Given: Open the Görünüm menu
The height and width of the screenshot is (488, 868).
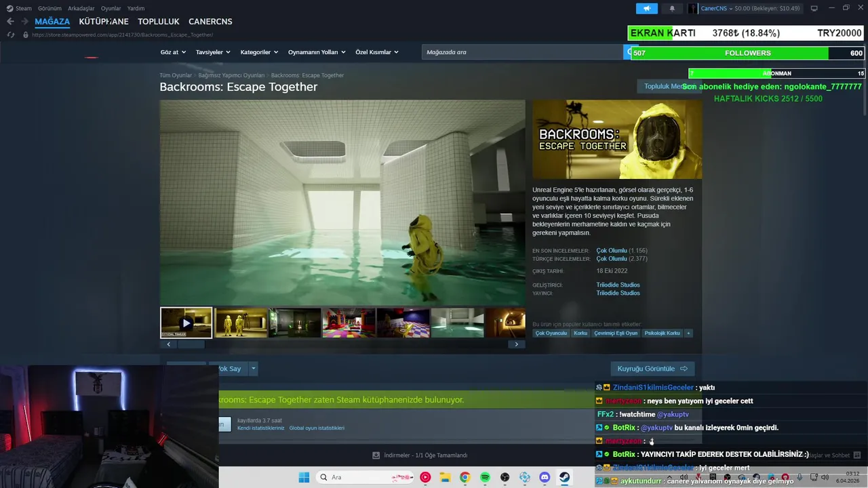Looking at the screenshot, I should coord(50,8).
